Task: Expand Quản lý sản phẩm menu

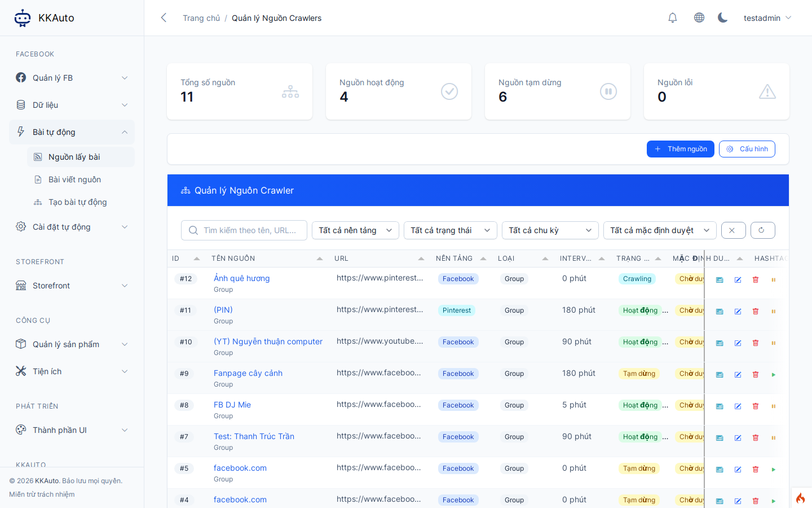Action: [72, 344]
